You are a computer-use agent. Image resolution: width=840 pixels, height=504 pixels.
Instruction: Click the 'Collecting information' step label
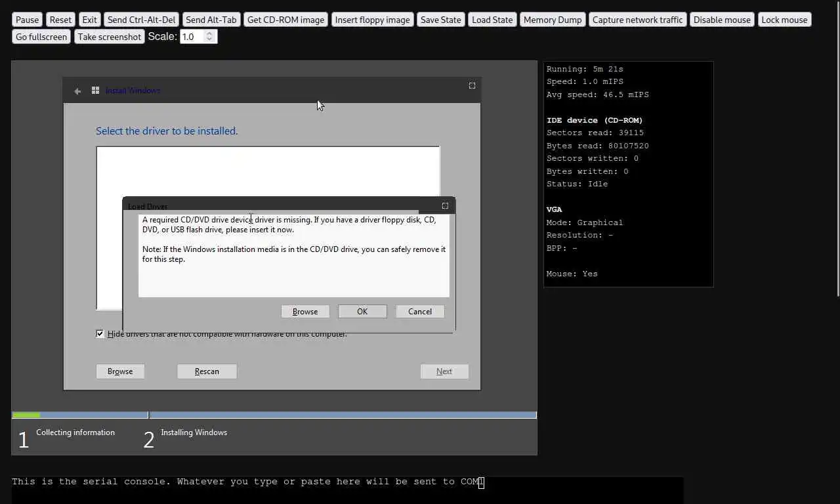(75, 432)
